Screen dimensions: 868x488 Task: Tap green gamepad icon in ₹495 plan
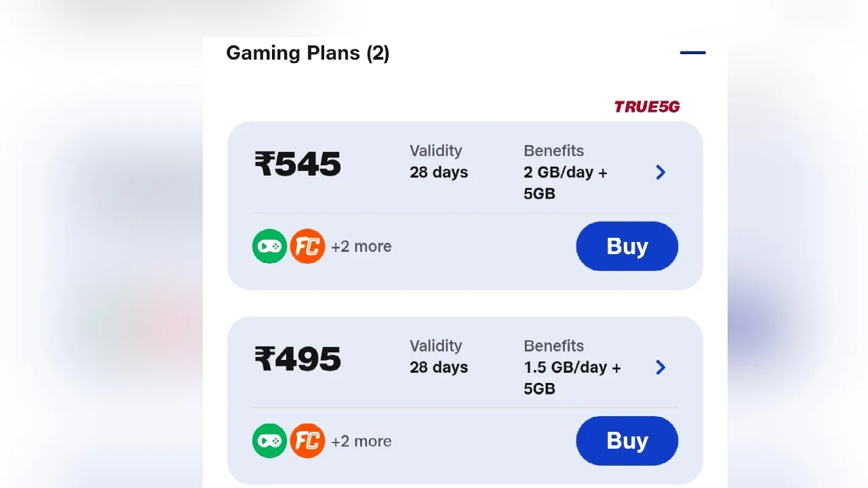tap(270, 441)
